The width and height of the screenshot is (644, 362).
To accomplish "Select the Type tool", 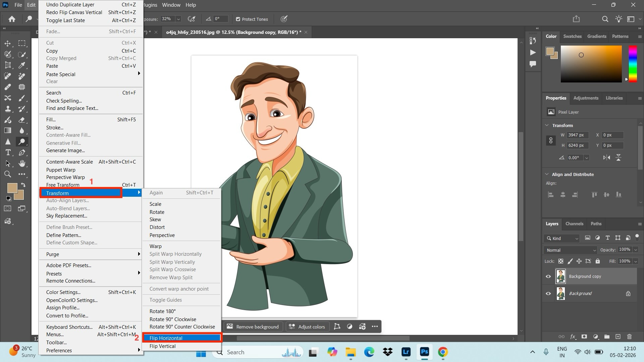I will (8, 153).
